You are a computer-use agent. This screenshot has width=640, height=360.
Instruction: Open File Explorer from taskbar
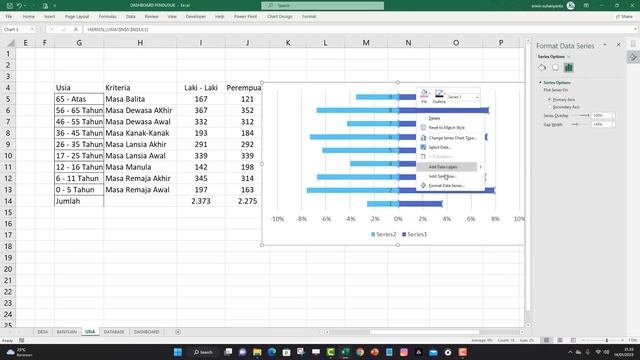257,352
